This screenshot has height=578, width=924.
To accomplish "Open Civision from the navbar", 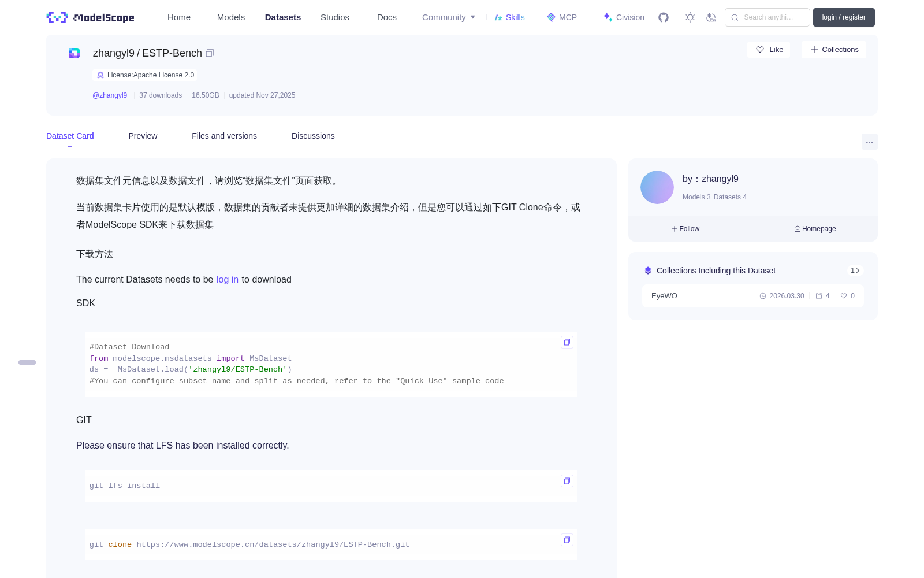I will click(x=624, y=17).
